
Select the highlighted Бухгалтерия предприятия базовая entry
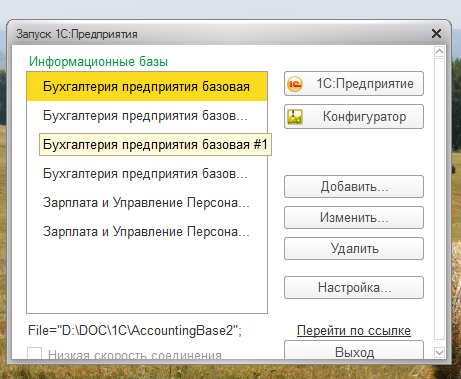[147, 87]
